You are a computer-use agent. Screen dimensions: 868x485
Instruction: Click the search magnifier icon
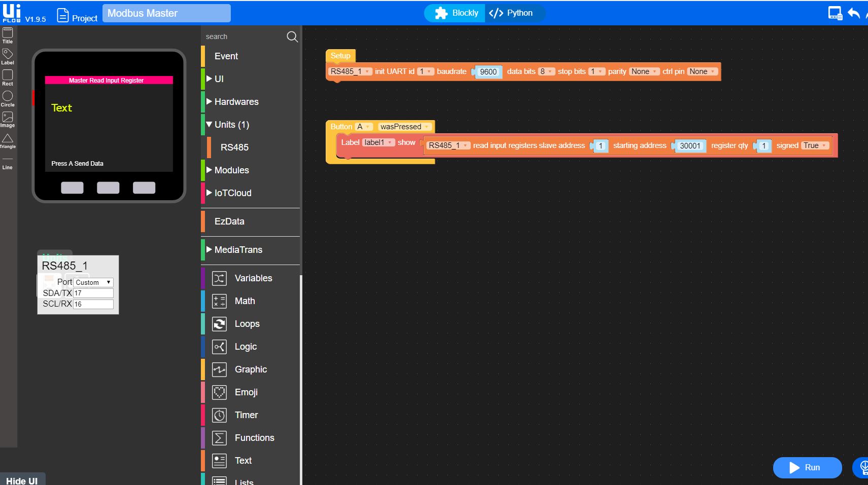[292, 36]
